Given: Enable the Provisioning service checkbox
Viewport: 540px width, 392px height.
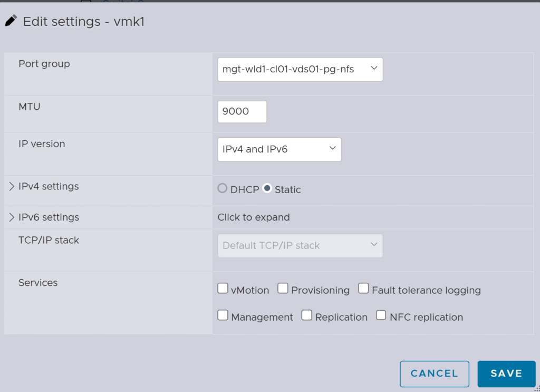Looking at the screenshot, I should [283, 289].
